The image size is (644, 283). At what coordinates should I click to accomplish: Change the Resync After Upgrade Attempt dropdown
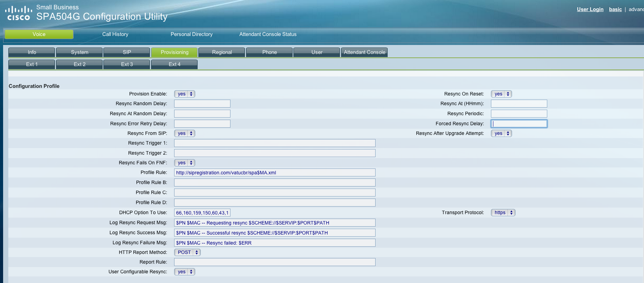501,133
